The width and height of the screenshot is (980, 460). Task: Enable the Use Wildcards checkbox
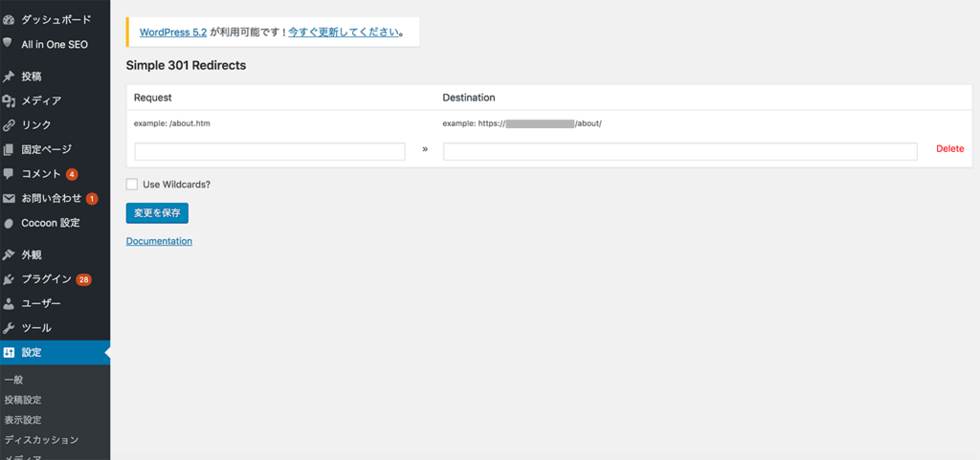pyautogui.click(x=132, y=185)
